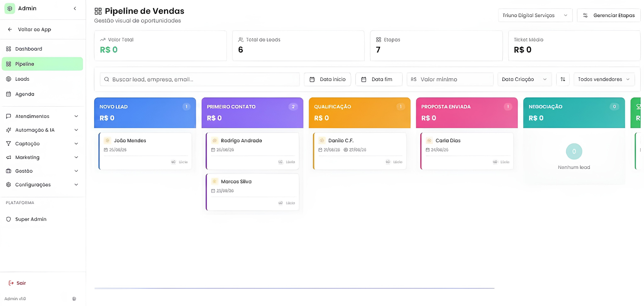Open Agenda in the sidebar
The width and height of the screenshot is (644, 306).
click(42, 94)
